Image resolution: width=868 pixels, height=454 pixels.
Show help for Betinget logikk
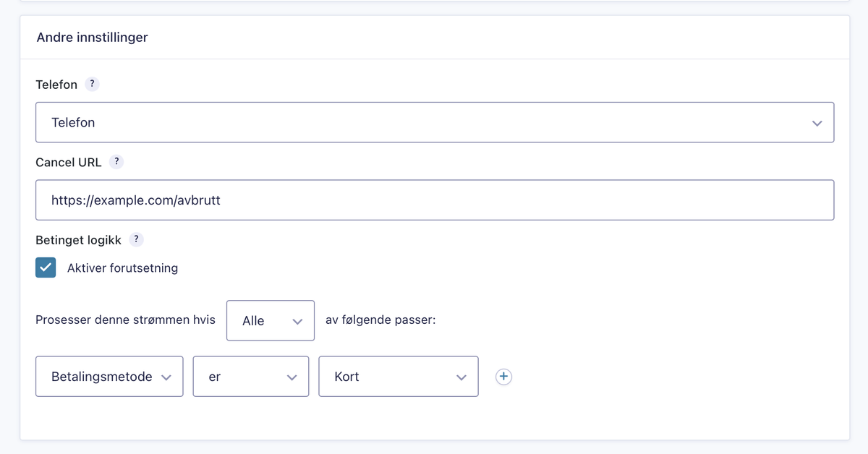pos(136,239)
